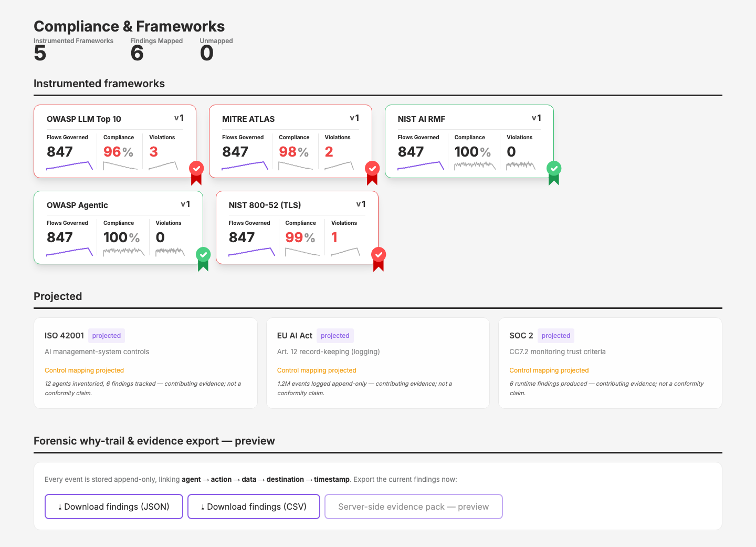
Task: Select the ISO 42001 projected card title
Action: pyautogui.click(x=64, y=336)
